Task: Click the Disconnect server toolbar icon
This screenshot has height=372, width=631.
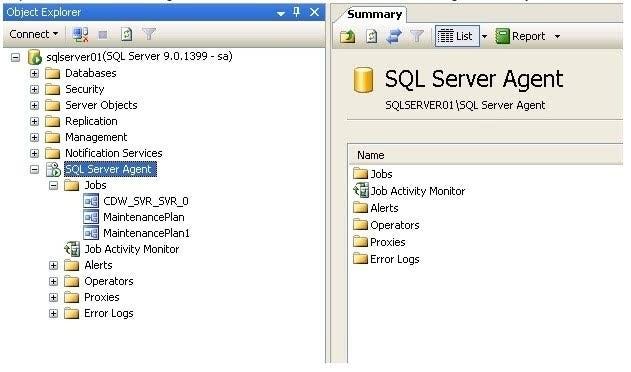Action: tap(80, 35)
